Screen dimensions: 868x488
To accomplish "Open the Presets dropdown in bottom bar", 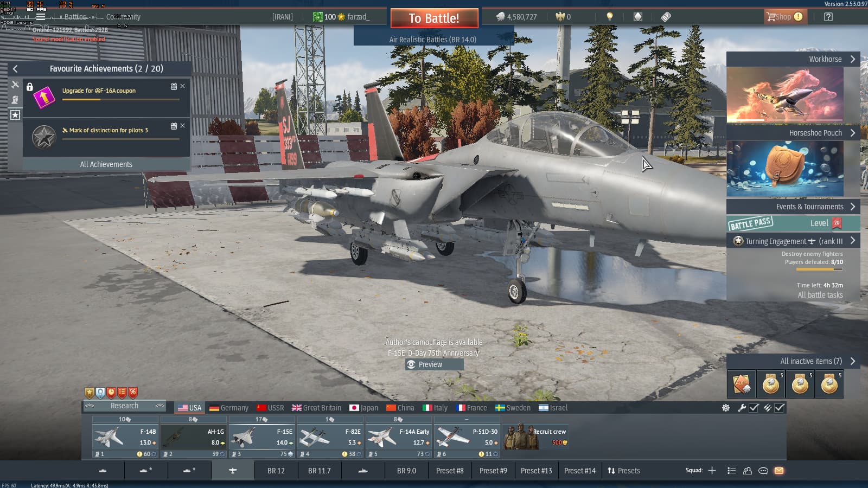I will pos(624,471).
